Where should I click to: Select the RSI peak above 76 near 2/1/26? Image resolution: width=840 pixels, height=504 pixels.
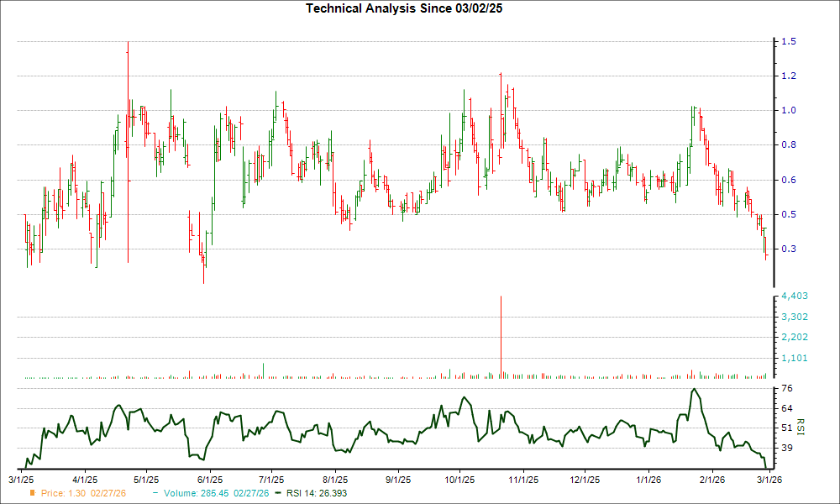(x=694, y=390)
